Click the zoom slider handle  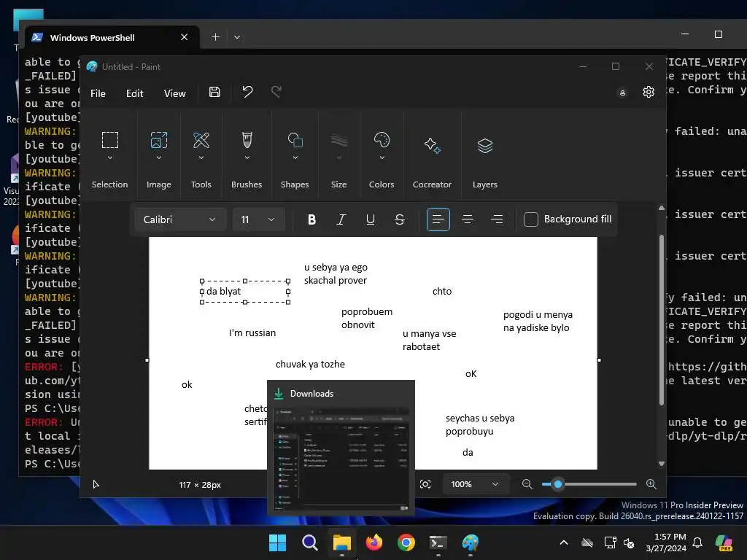pyautogui.click(x=558, y=484)
